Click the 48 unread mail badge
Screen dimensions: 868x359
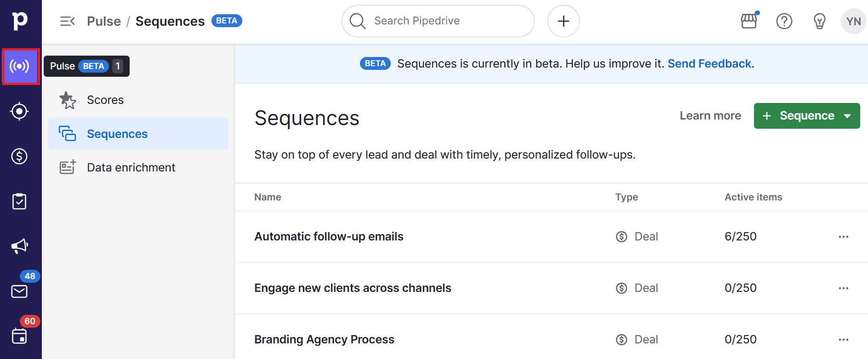tap(30, 276)
